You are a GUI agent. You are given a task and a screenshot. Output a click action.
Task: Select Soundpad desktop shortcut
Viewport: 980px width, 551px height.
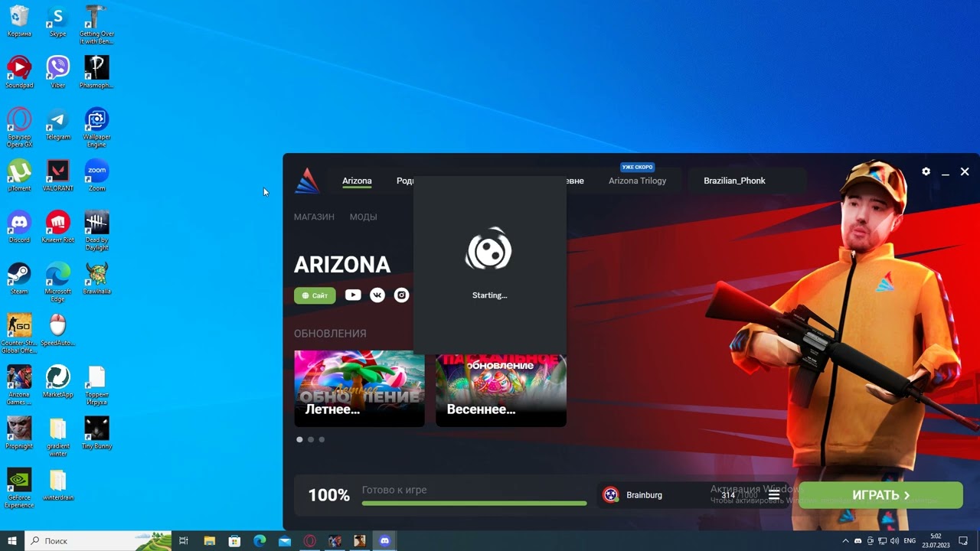click(x=19, y=72)
